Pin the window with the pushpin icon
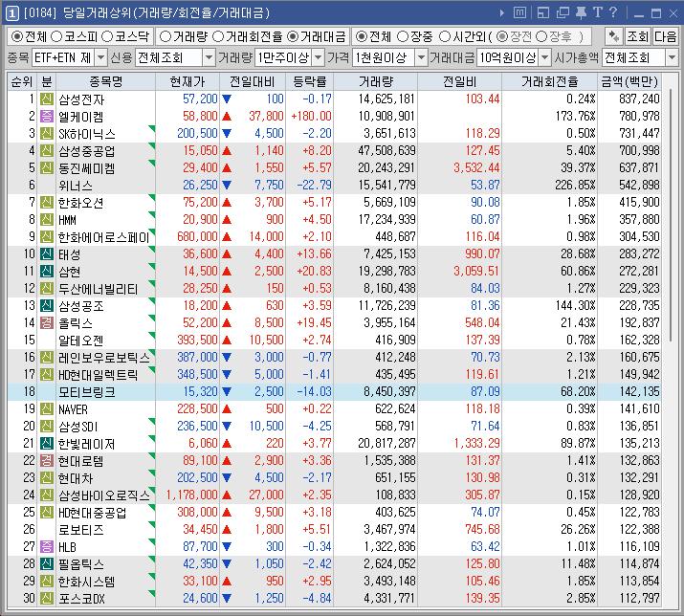The width and height of the screenshot is (684, 616). [581, 12]
